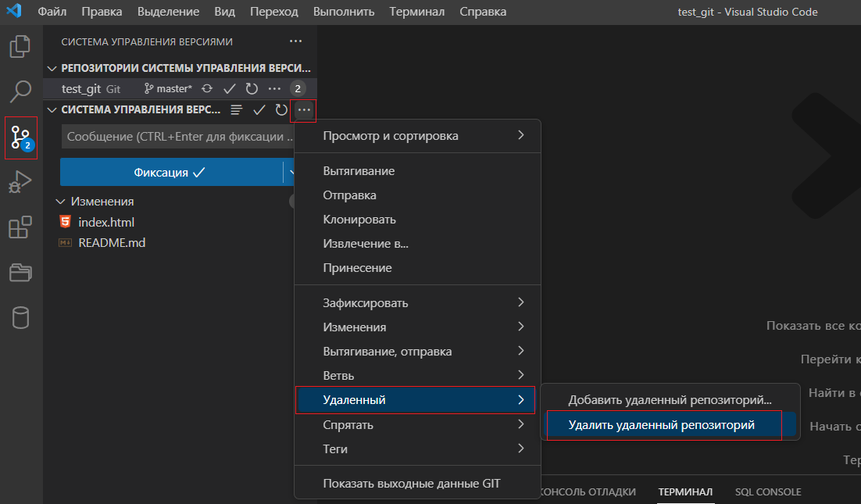Image resolution: width=861 pixels, height=504 pixels.
Task: Collapse the Изменения group
Action: pyautogui.click(x=60, y=202)
